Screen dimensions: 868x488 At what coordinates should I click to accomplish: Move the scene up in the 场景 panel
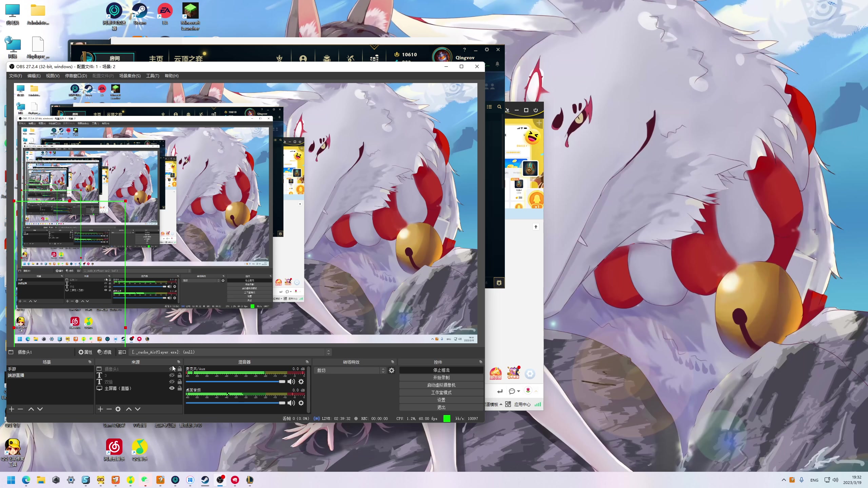pos(31,409)
